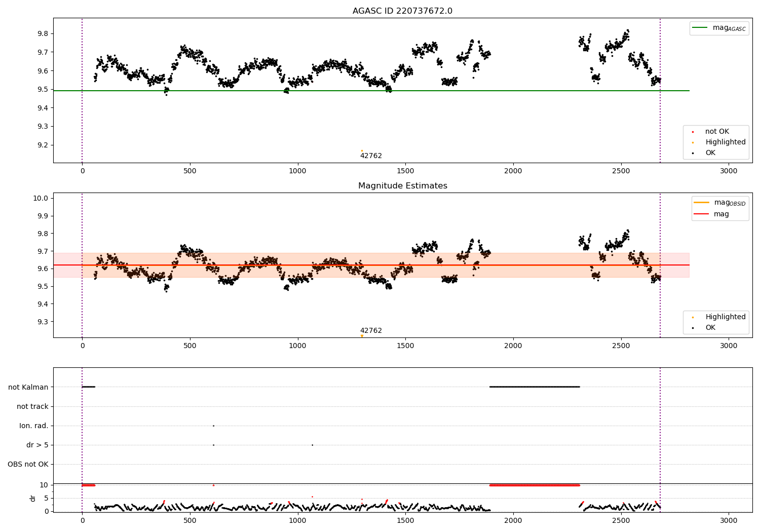Screen dimensions: 760x532
Task: Click the '10.0' y-tick label in Magnitude Estimates plot
Action: point(41,198)
